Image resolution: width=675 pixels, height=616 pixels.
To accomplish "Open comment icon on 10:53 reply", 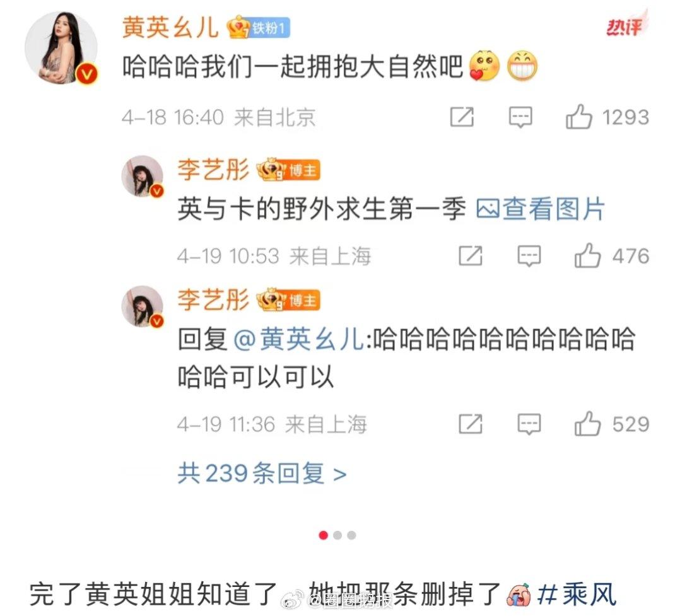I will coord(529,256).
